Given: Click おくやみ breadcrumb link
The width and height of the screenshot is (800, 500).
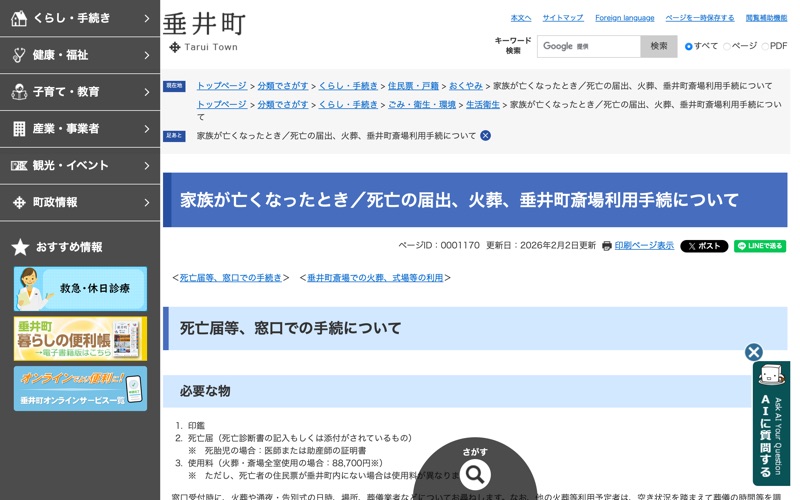Looking at the screenshot, I should tap(466, 86).
